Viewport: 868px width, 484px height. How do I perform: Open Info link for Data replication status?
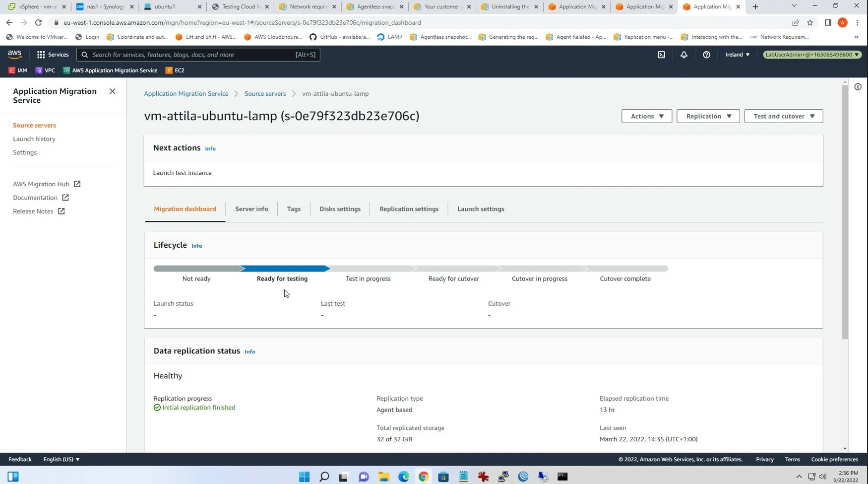tap(250, 351)
